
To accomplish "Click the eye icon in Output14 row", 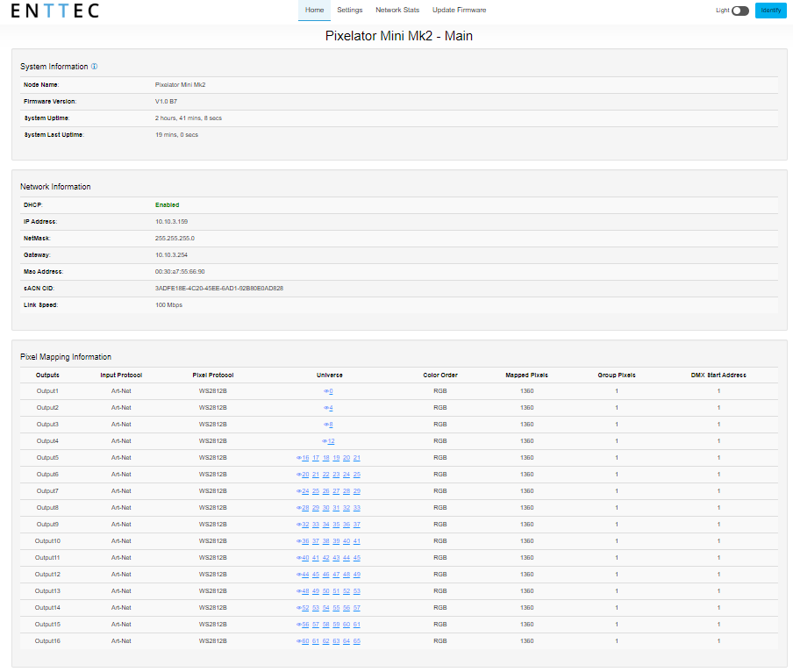I will click(x=299, y=608).
